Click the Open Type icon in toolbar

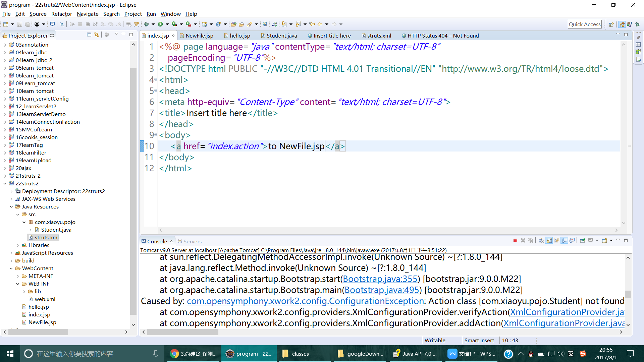click(233, 24)
